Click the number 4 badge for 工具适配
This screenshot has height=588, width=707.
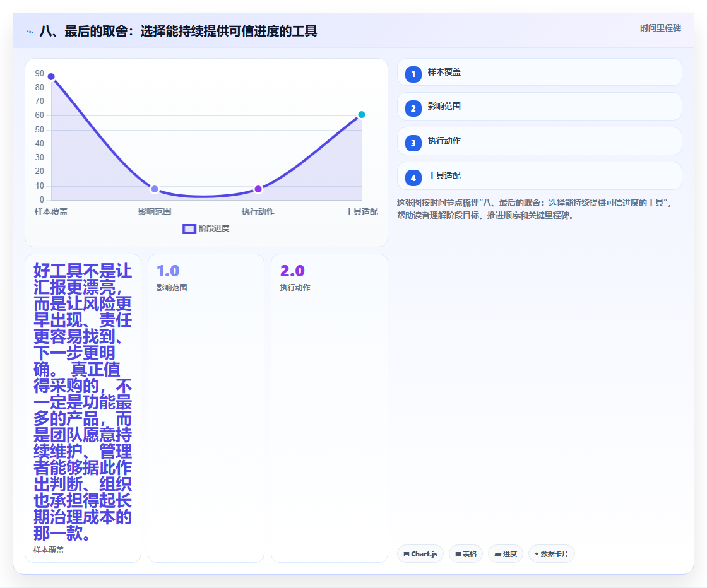(413, 177)
